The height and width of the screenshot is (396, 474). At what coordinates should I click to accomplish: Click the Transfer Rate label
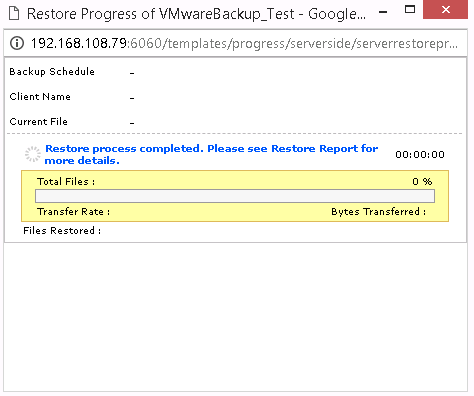point(73,212)
